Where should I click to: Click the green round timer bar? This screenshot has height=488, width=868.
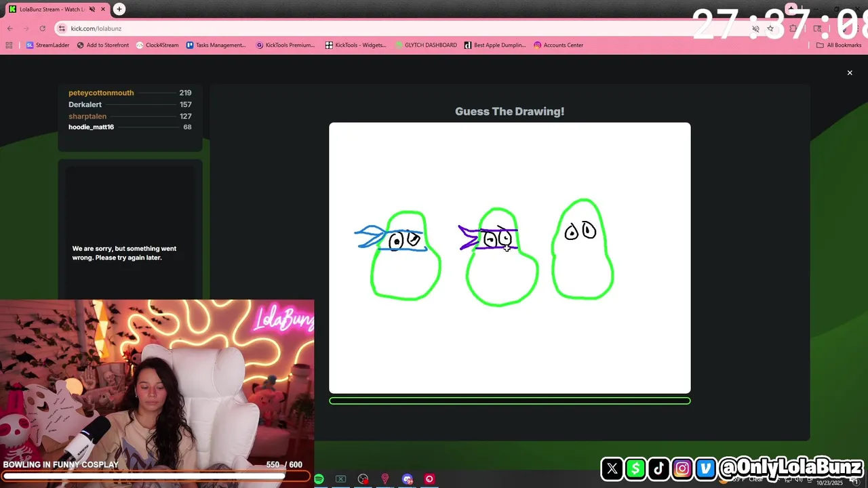pos(510,401)
